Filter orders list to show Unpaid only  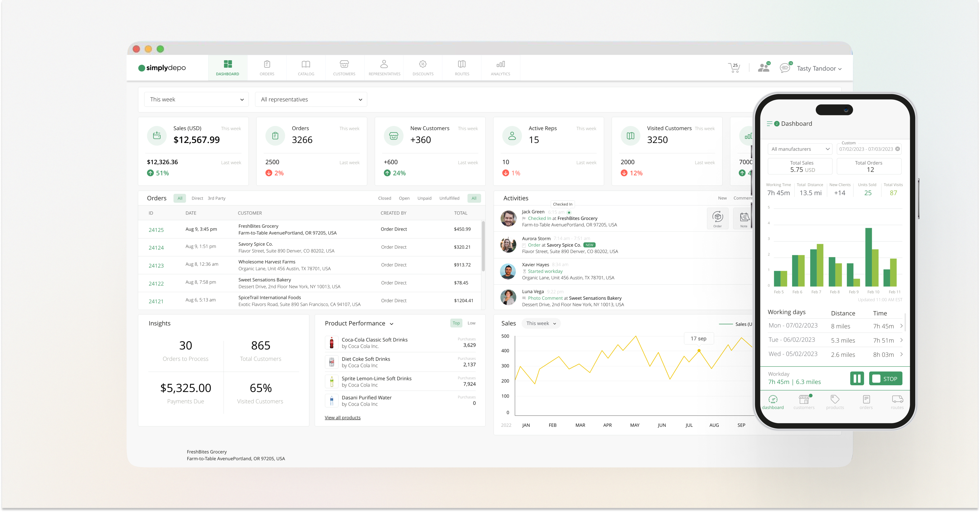click(425, 198)
